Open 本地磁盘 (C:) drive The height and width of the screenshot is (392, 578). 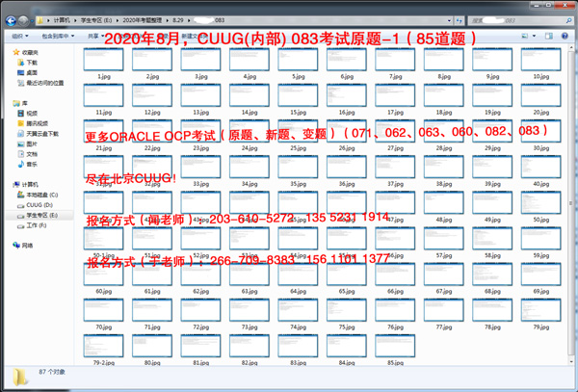pos(38,195)
